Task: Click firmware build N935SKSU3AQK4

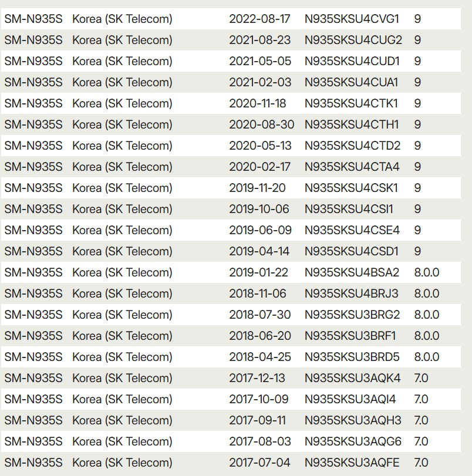Action: [x=352, y=378]
